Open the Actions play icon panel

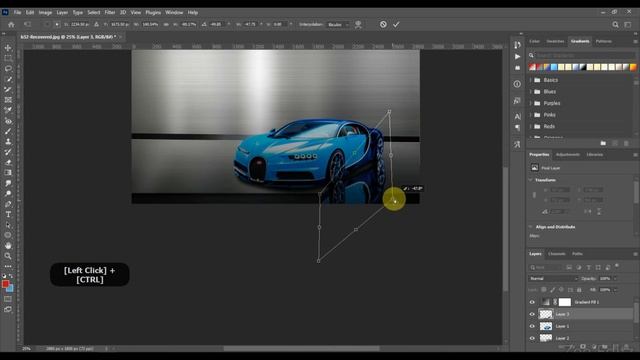pyautogui.click(x=517, y=56)
